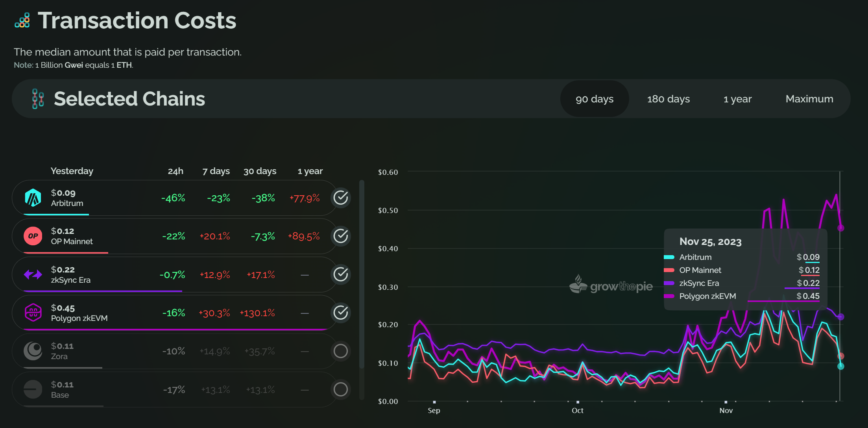Deselect OP Mainnet using its checkmark toggle
The image size is (868, 428).
click(x=341, y=236)
